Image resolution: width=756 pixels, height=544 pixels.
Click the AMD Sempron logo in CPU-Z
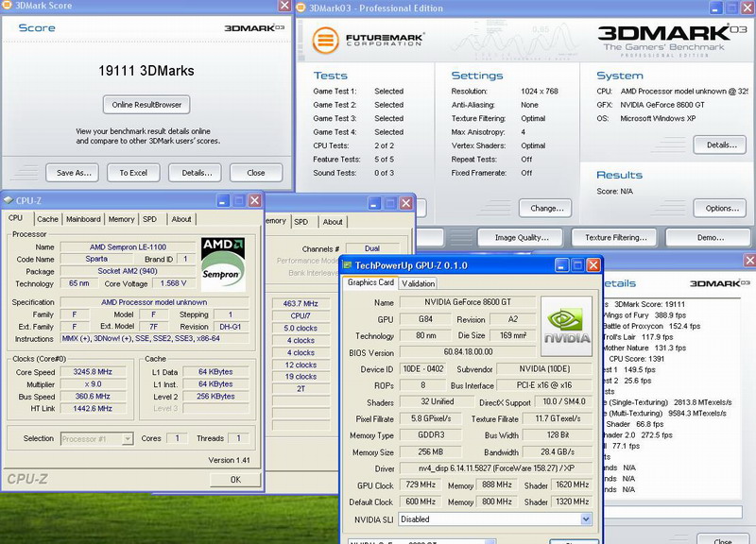223,264
